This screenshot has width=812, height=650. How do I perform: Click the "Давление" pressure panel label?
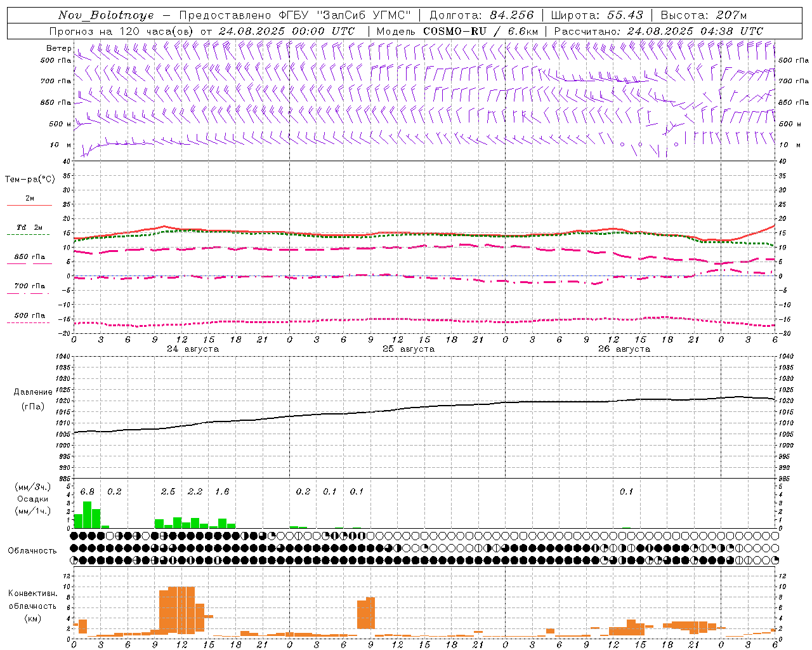pos(34,392)
